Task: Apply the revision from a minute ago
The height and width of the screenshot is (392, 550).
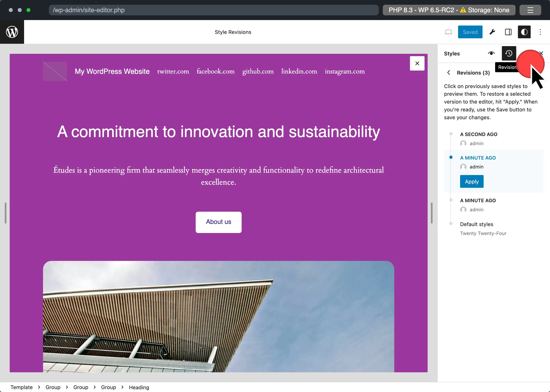Action: (x=472, y=181)
